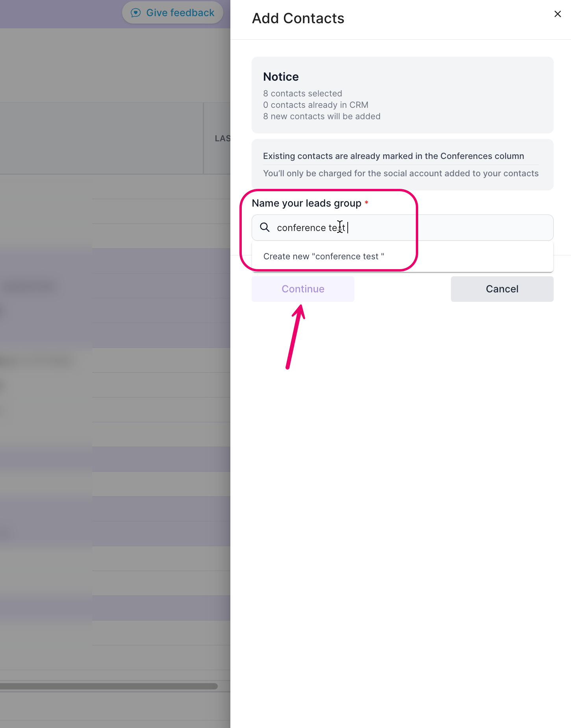This screenshot has height=728, width=571.
Task: Close the Add Contacts panel
Action: click(558, 14)
